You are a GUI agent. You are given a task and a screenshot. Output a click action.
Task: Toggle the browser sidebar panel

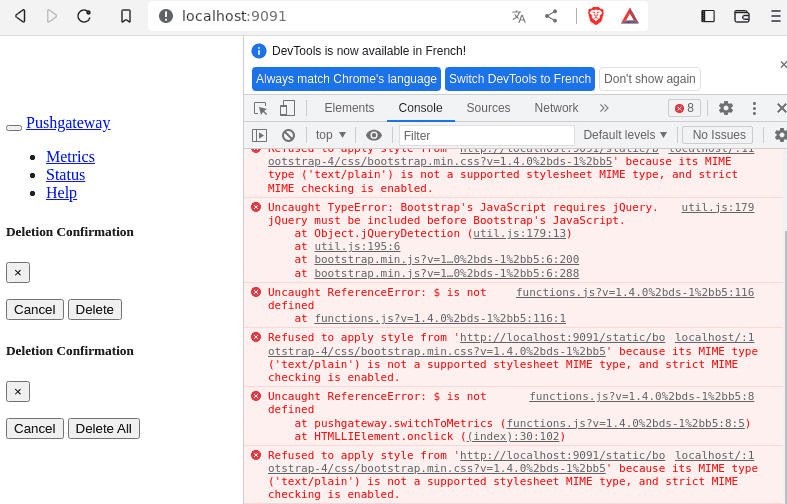[x=708, y=16]
